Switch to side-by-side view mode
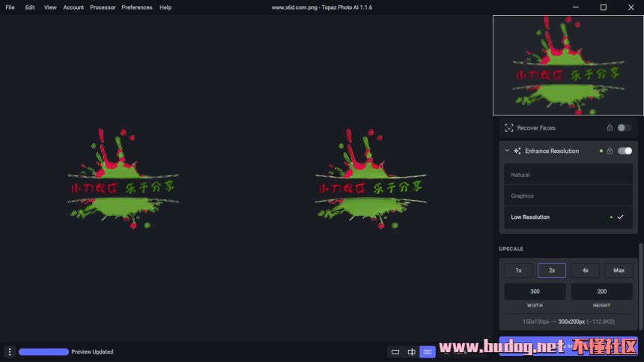 pos(428,352)
